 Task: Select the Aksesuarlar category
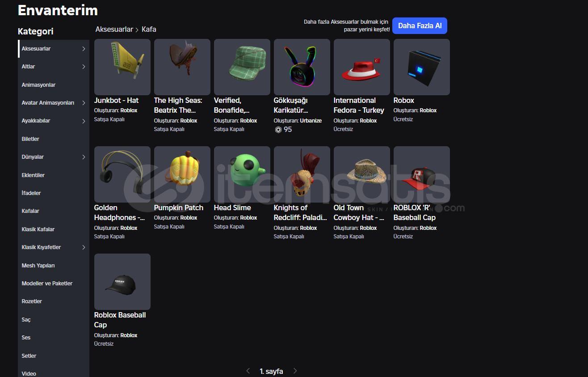[x=54, y=49]
